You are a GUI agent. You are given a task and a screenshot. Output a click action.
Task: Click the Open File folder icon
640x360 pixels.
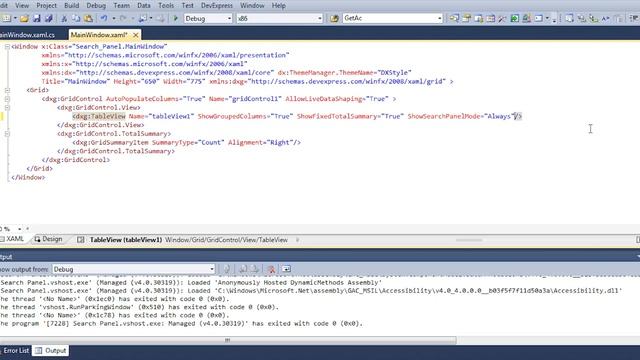[x=24, y=18]
